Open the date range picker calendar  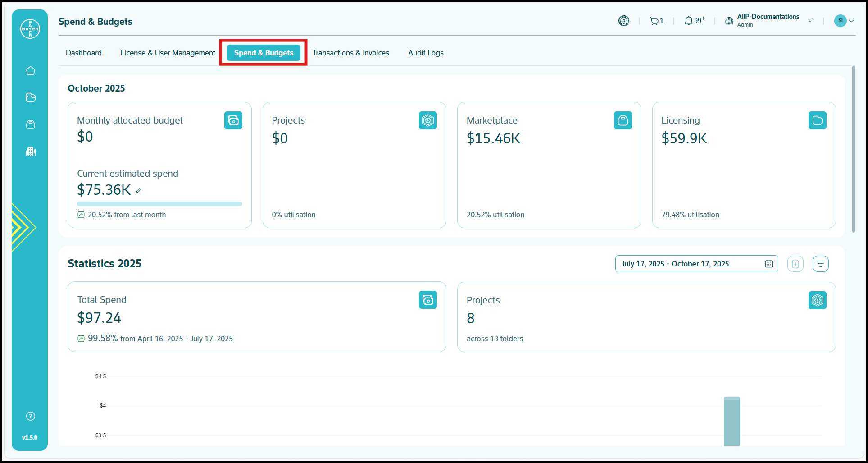click(x=768, y=264)
